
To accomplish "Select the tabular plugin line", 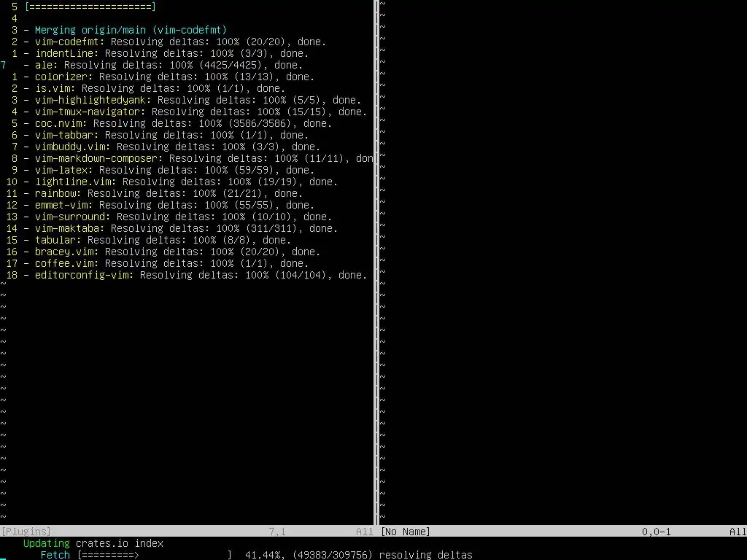I will (x=158, y=240).
